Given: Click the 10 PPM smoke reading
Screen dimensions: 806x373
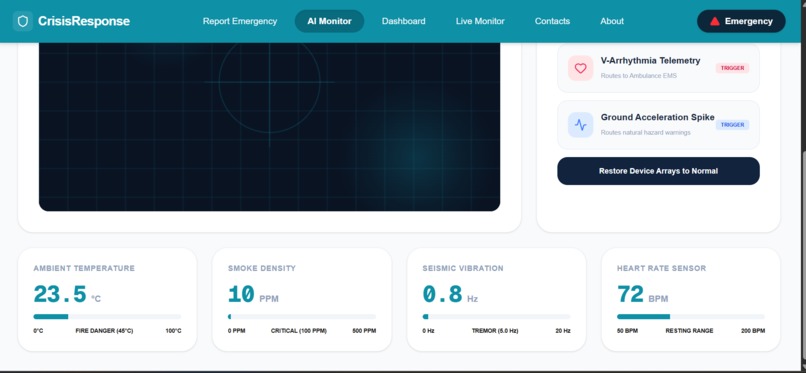Looking at the screenshot, I should point(253,295).
